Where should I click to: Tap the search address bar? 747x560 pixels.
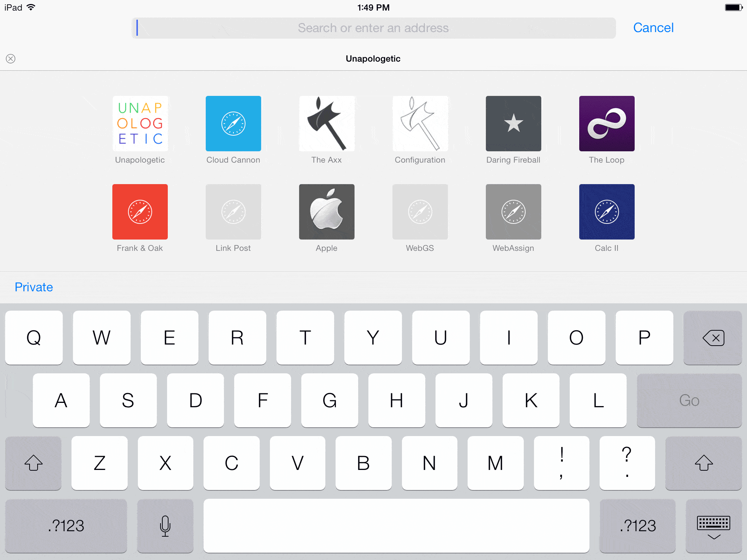click(x=373, y=27)
